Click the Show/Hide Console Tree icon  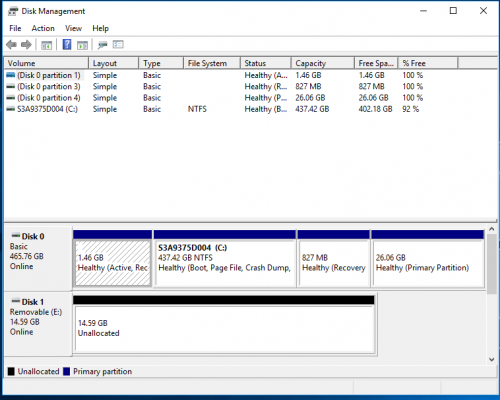click(46, 45)
